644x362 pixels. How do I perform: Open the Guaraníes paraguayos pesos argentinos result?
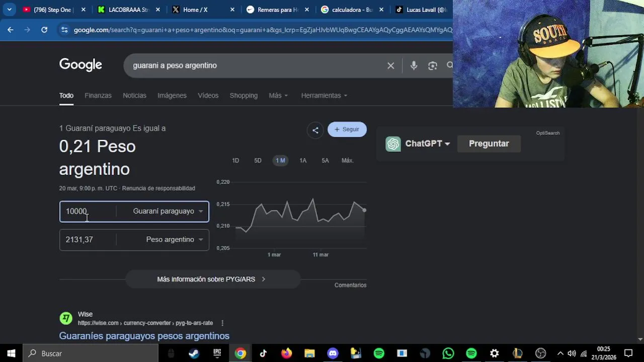(x=144, y=336)
